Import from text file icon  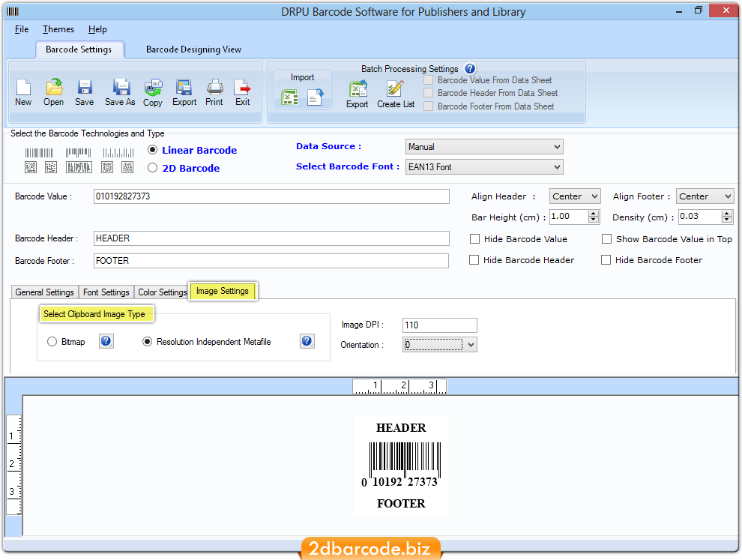(315, 97)
